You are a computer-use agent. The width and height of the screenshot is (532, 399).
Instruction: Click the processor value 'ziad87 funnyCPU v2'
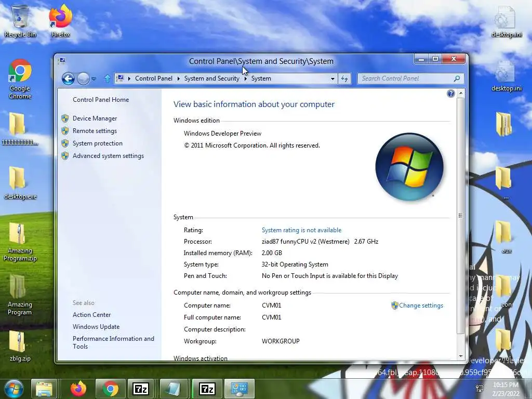coord(305,242)
